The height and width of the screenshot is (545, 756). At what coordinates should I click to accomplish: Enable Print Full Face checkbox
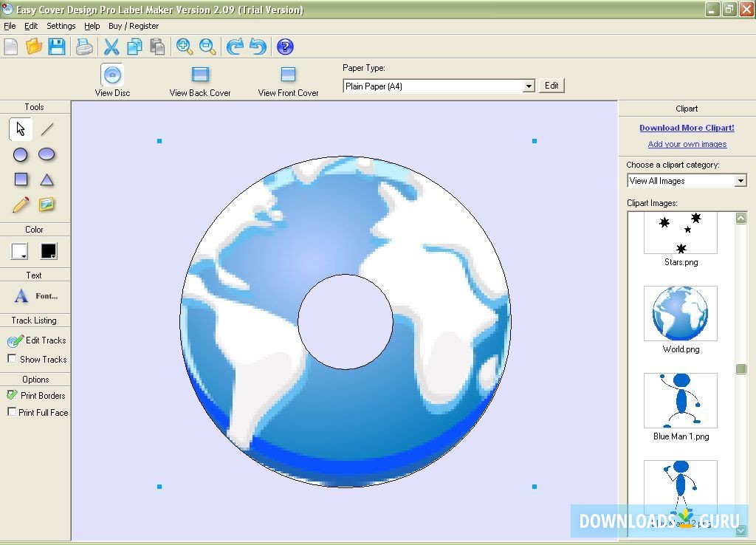12,412
